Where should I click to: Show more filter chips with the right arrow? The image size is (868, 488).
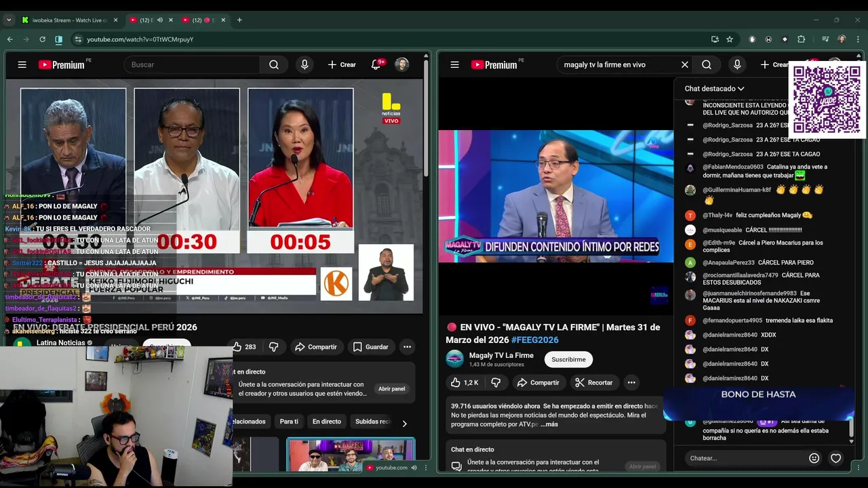pyautogui.click(x=404, y=424)
